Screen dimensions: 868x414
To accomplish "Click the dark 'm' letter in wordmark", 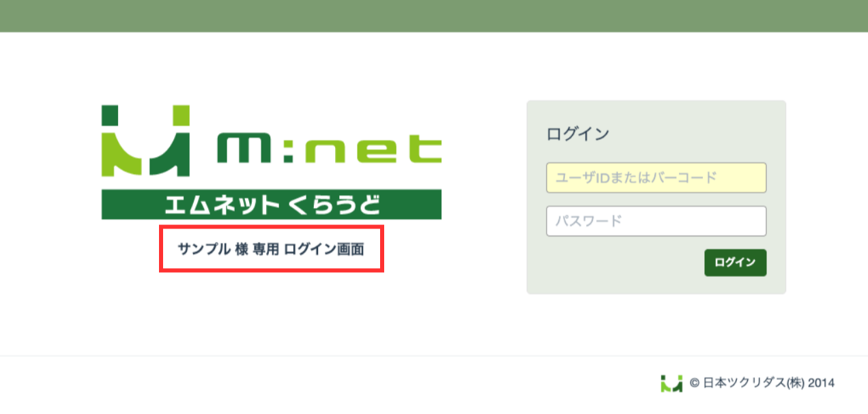I will pos(244,149).
